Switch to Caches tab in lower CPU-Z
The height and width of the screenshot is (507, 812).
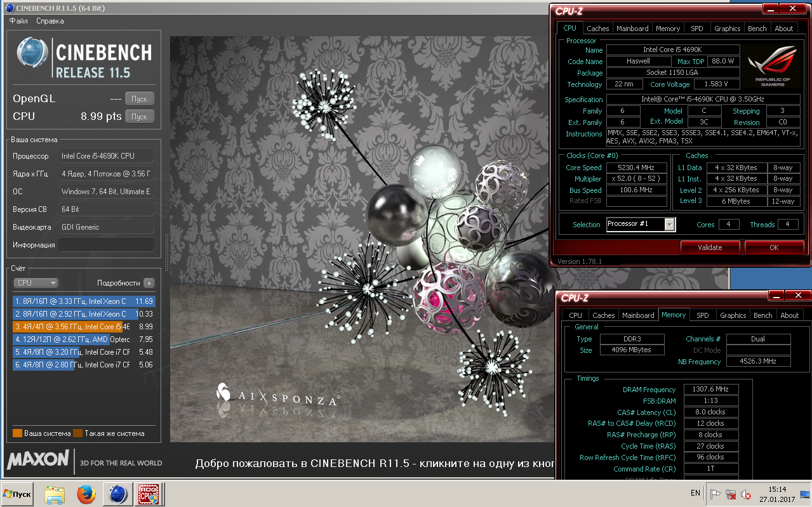[603, 315]
